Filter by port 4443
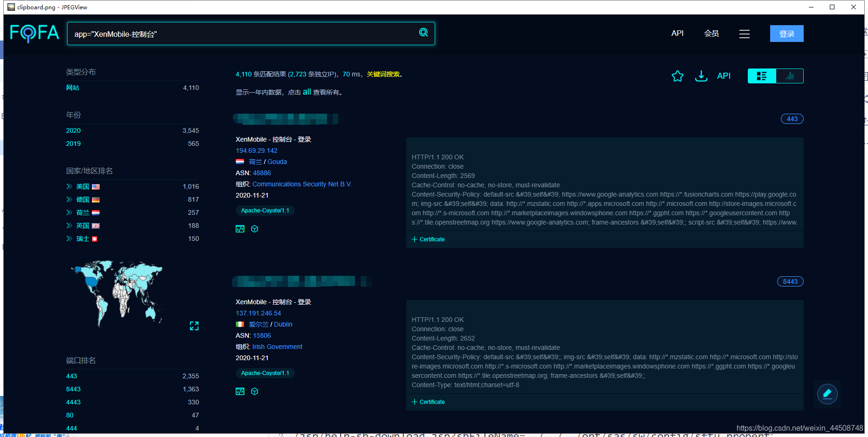Image resolution: width=868 pixels, height=437 pixels. [73, 402]
